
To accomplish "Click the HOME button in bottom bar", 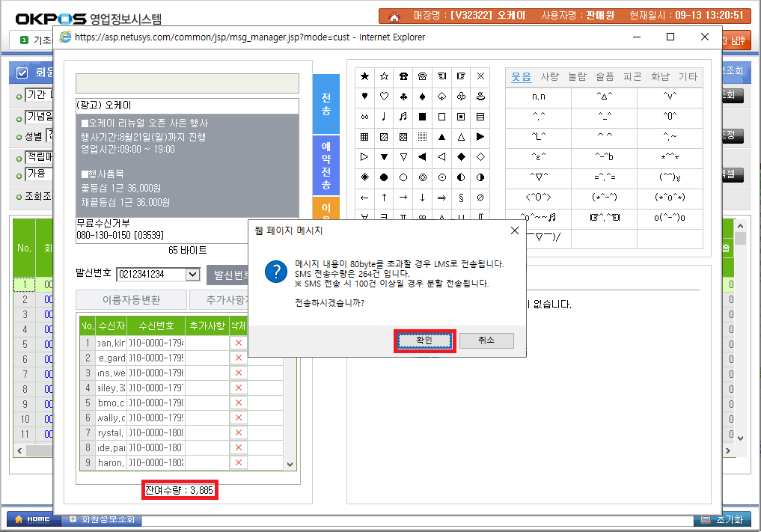I will 32,519.
